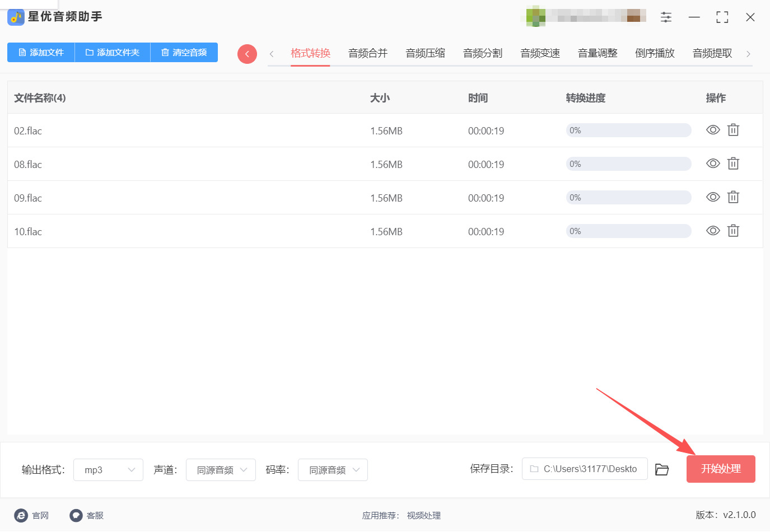
Task: Click the 客服 chat bubble icon
Action: pos(76,515)
